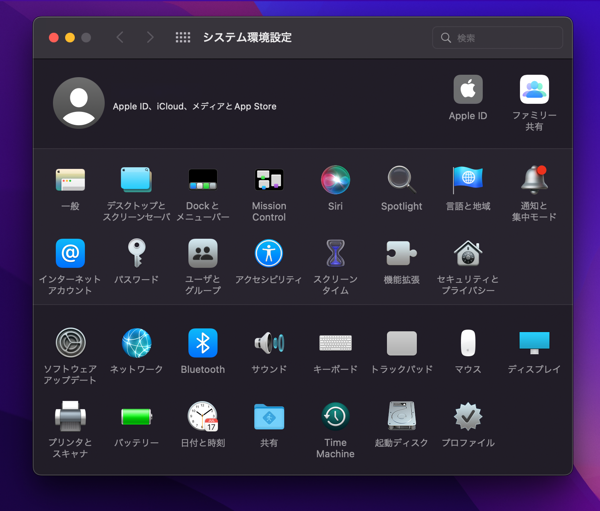Open アクセシビリティ preferences
600x511 pixels.
[269, 253]
